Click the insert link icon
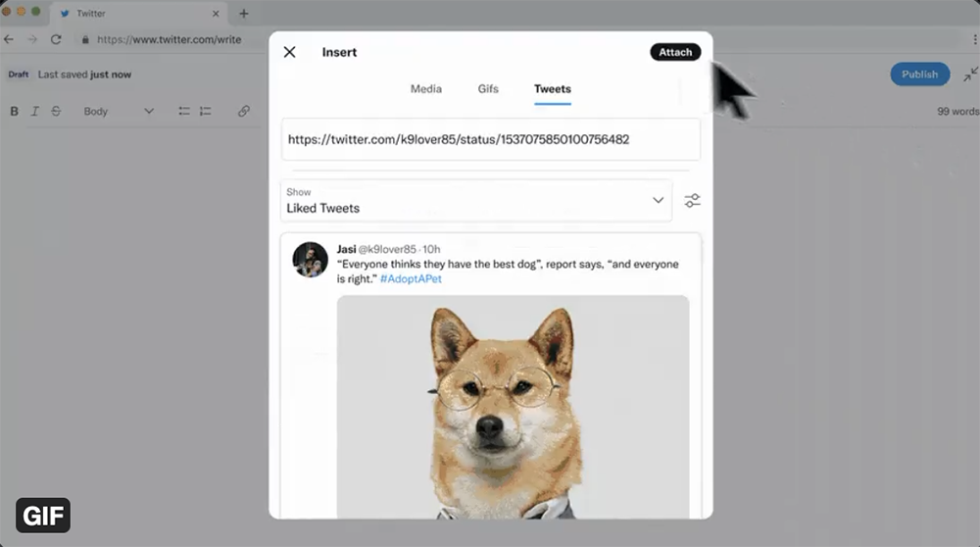Image resolution: width=980 pixels, height=547 pixels. [244, 112]
